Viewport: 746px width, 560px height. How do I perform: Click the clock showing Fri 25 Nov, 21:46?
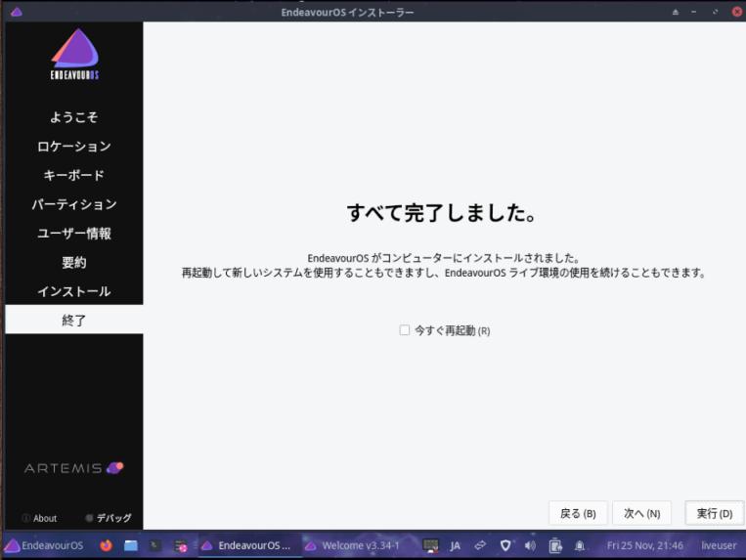coord(644,545)
